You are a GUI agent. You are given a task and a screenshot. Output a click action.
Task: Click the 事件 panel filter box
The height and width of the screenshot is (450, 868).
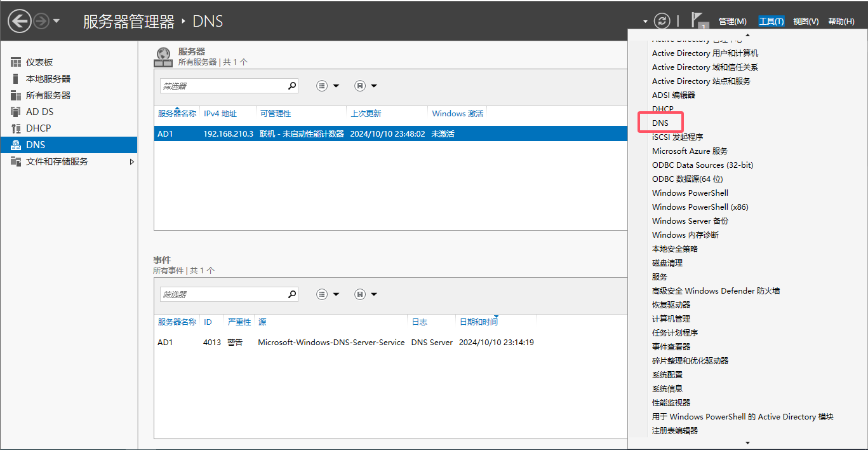[222, 294]
